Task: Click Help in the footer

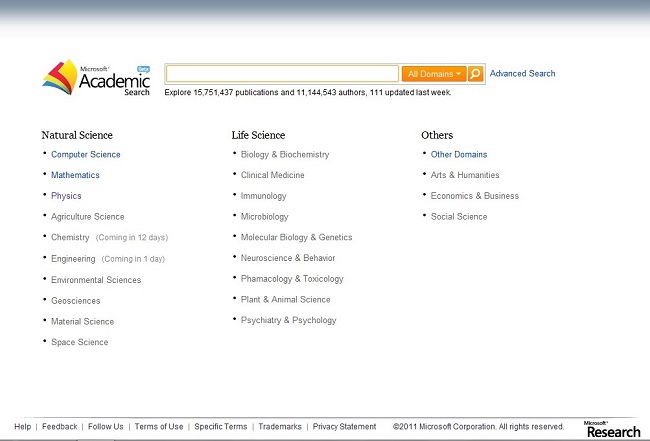Action: (22, 426)
